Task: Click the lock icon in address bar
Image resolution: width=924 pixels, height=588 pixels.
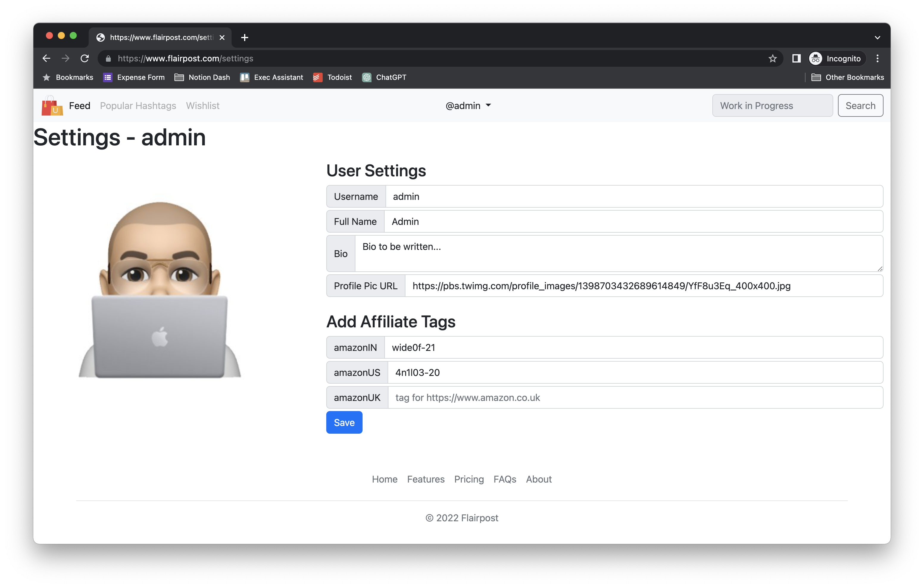Action: point(108,58)
